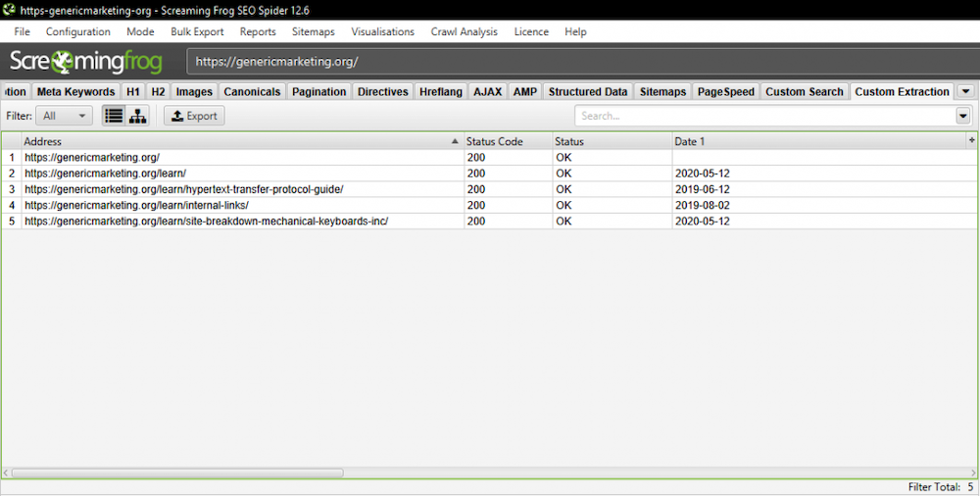
Task: Switch to Images tab
Action: click(x=194, y=91)
